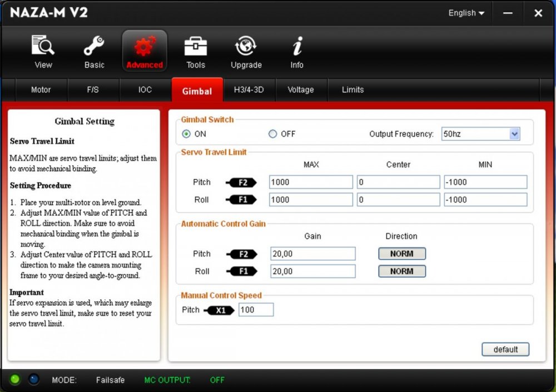Switch to the F/S tab
556x392 pixels.
click(93, 90)
